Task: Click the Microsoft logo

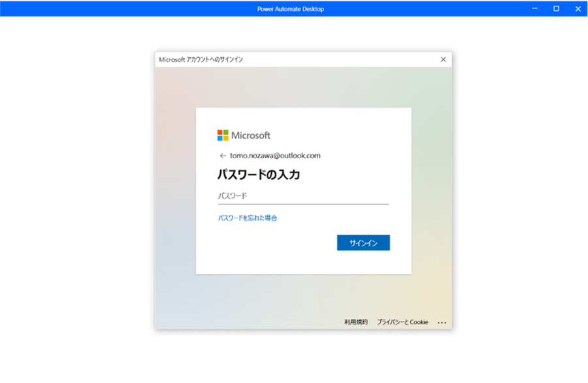Action: [244, 135]
